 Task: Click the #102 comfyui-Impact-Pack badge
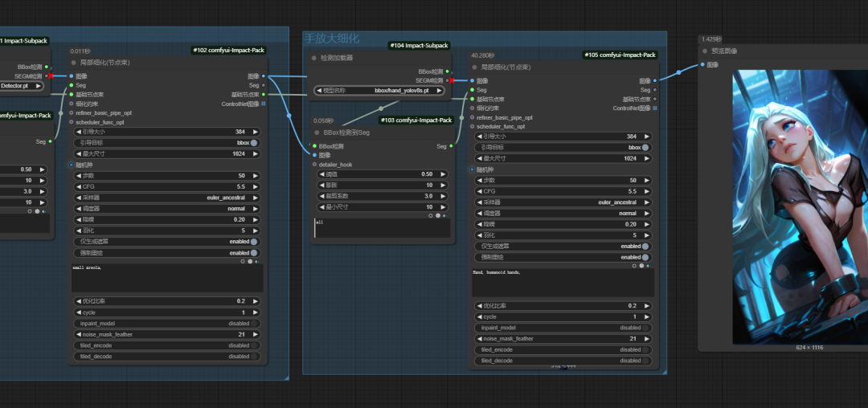(x=229, y=51)
